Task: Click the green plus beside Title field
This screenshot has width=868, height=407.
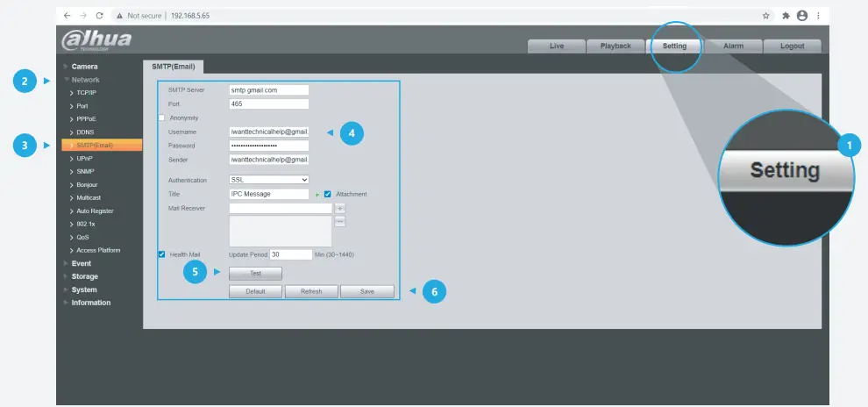Action: 317,195
